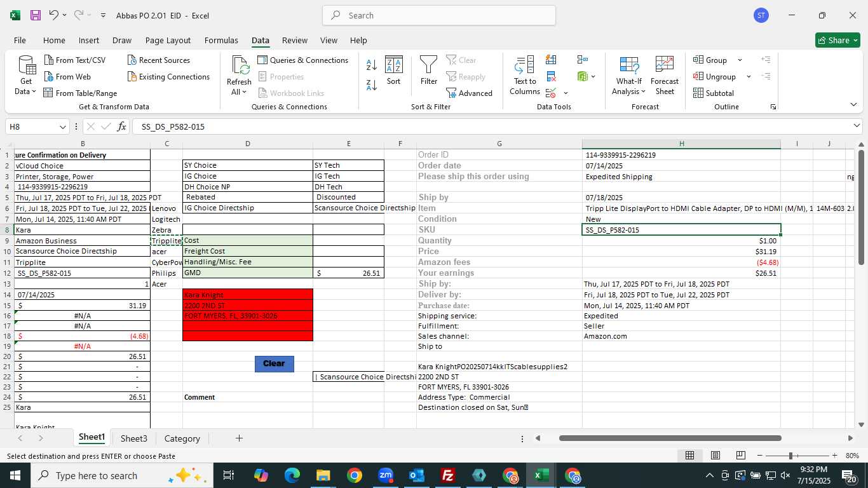Click the Get Data icon
This screenshot has height=488, width=868.
[27, 65]
